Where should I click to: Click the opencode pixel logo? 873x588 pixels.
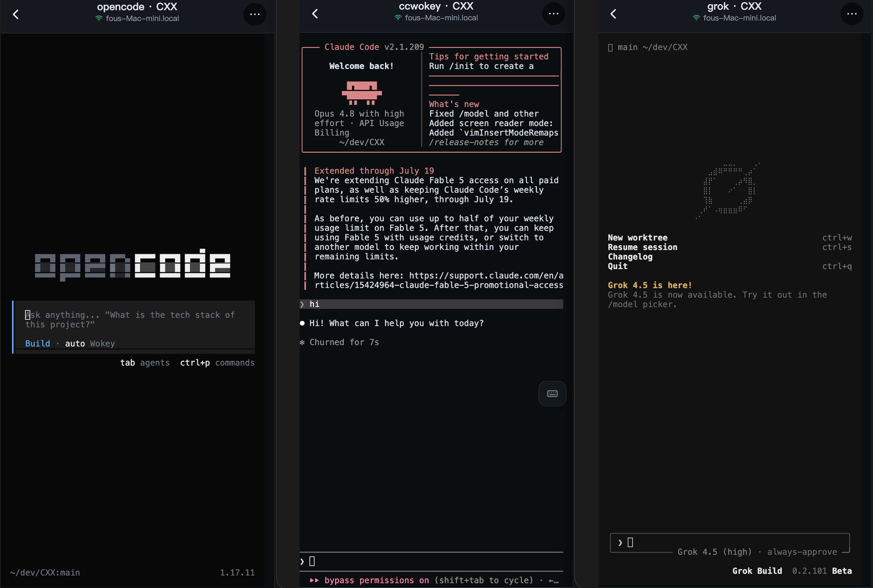(132, 265)
